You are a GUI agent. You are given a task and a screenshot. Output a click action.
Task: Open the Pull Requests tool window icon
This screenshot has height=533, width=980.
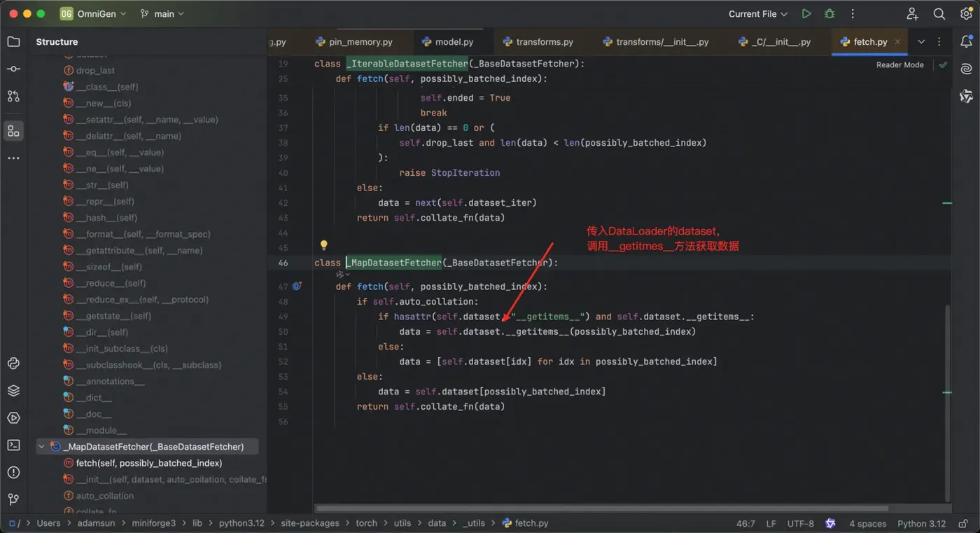[x=13, y=96]
